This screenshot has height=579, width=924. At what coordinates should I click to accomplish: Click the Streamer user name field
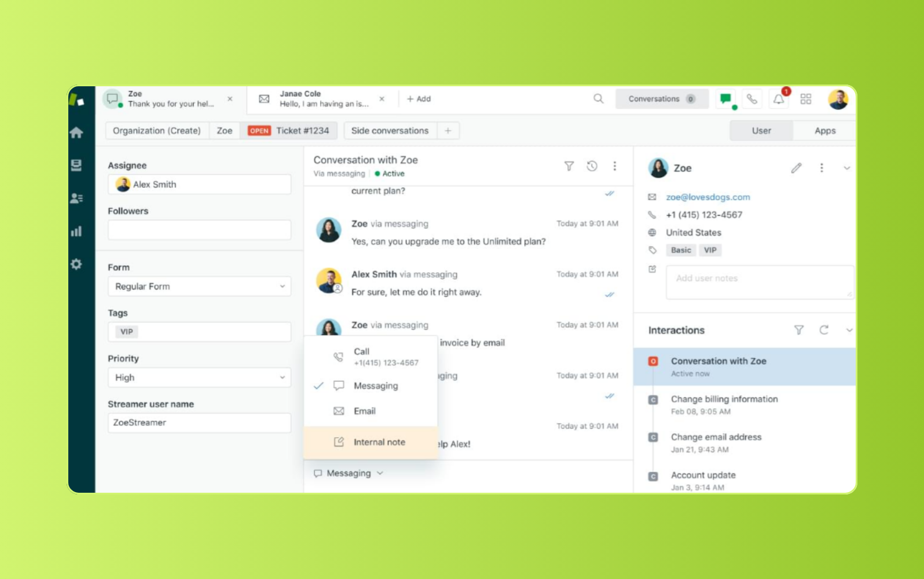click(x=199, y=423)
